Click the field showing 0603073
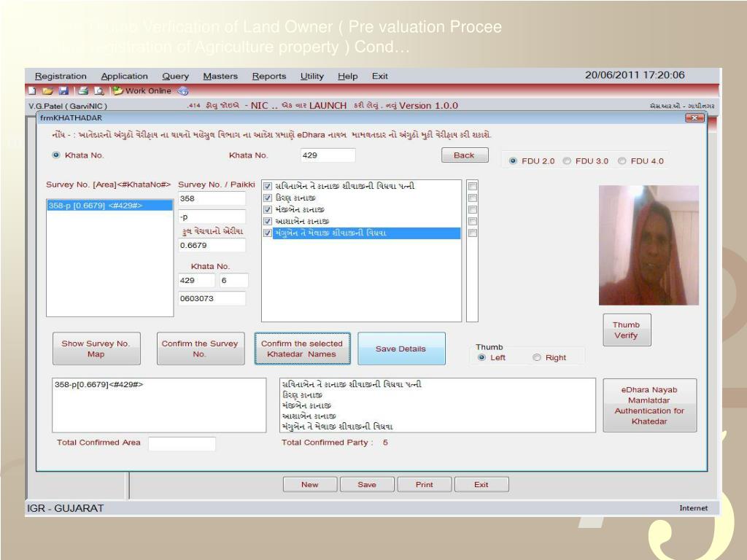This screenshot has height=560, width=747. (x=212, y=298)
